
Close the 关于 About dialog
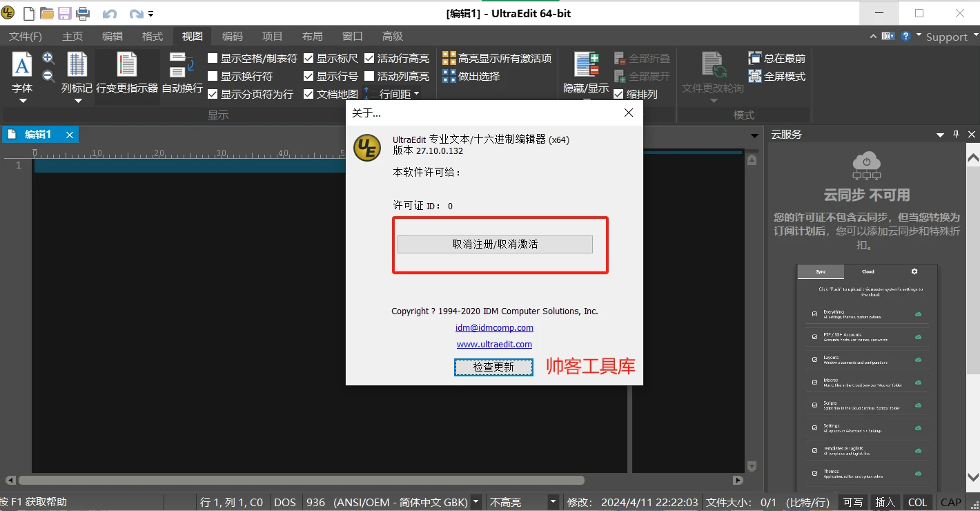[628, 113]
